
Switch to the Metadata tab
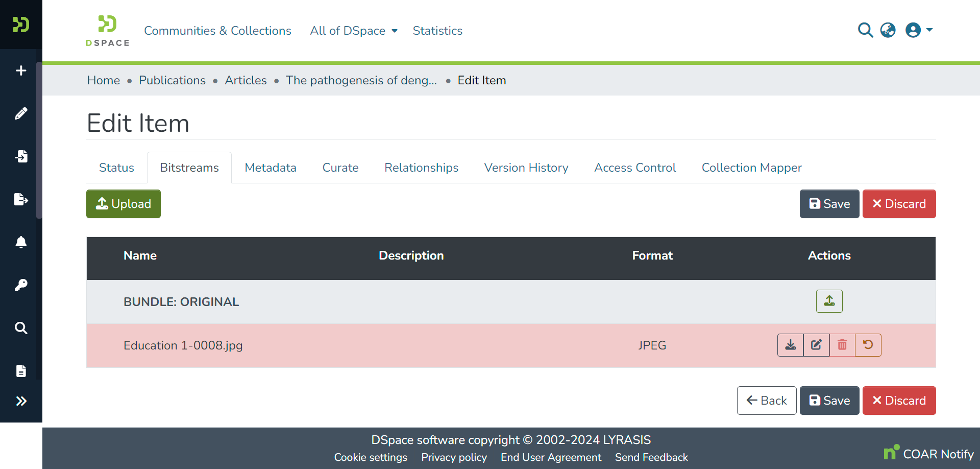point(271,168)
